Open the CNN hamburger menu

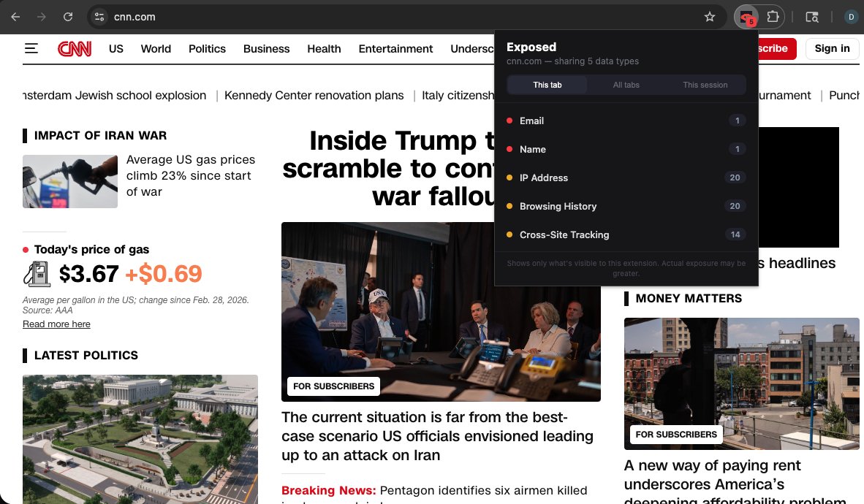click(x=31, y=48)
